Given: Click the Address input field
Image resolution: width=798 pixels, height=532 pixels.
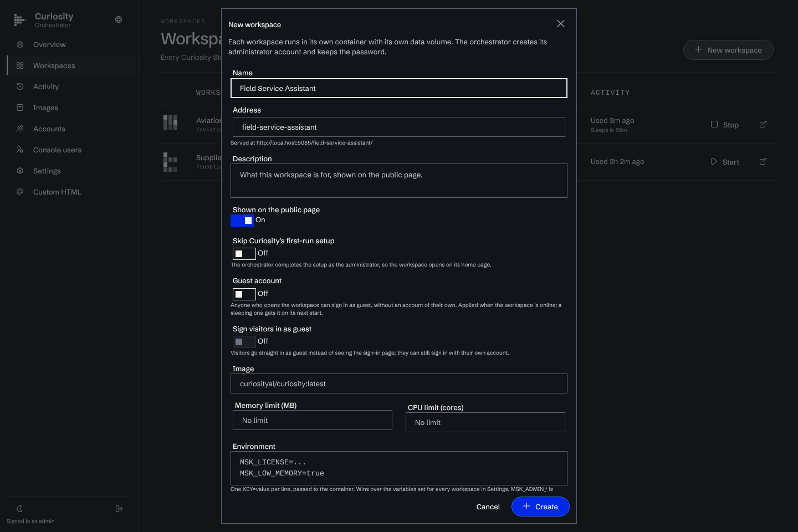Looking at the screenshot, I should 399,127.
